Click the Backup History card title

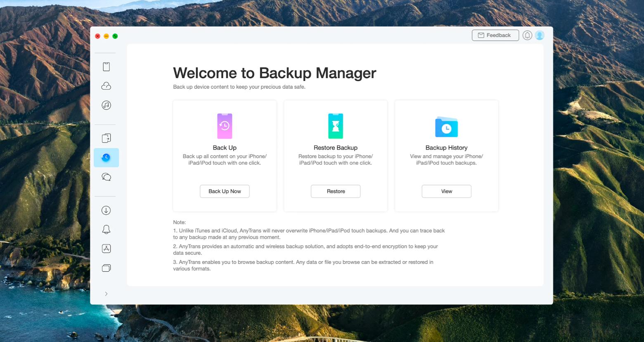click(446, 147)
